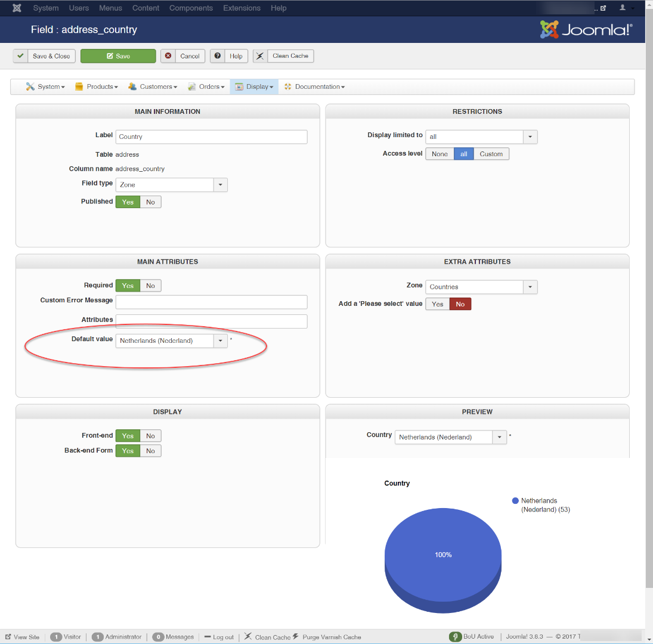The height and width of the screenshot is (644, 653).
Task: Open the top System menu
Action: [x=46, y=8]
